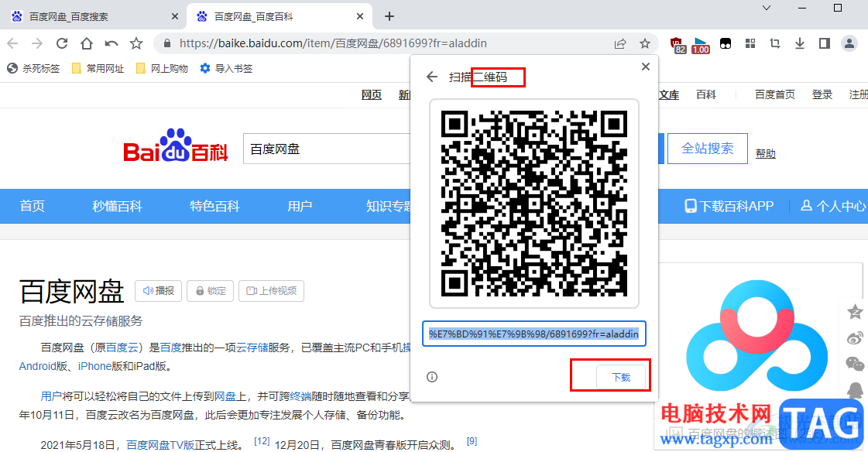Open the apps grid extension icon

(750, 43)
